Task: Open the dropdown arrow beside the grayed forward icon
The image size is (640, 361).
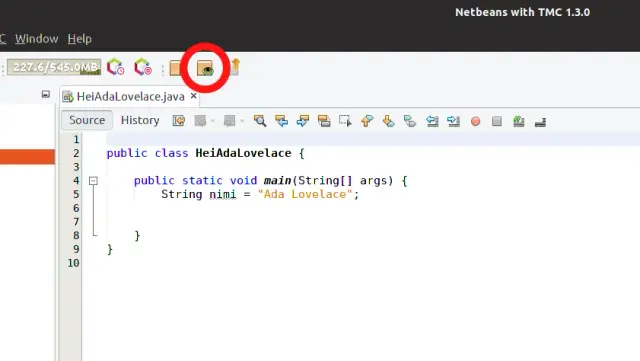Action: click(x=242, y=121)
